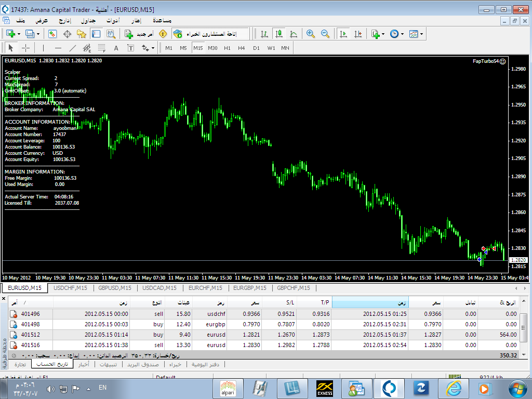Toggle the Market Watch window icon
532x399 pixels.
pyautogui.click(x=52, y=34)
